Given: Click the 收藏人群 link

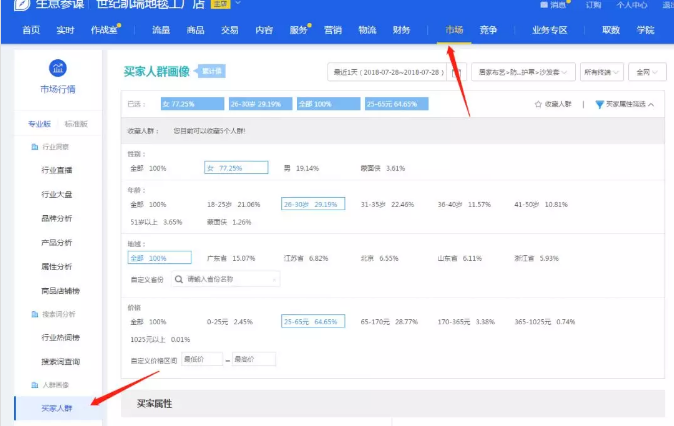Looking at the screenshot, I should click(x=558, y=104).
